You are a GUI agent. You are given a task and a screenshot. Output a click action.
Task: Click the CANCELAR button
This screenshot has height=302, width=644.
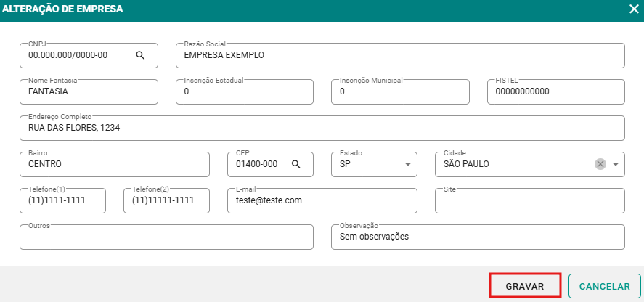[x=604, y=286]
